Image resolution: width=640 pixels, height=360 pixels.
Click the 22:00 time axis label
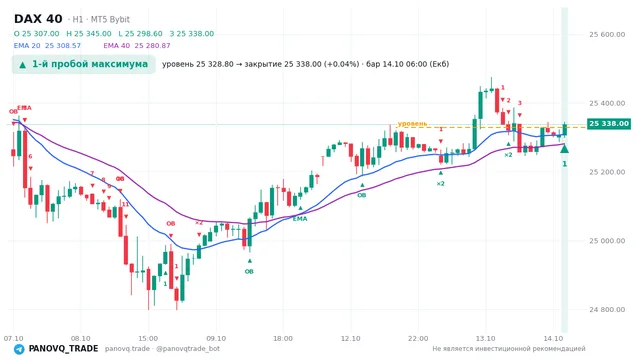(418, 338)
